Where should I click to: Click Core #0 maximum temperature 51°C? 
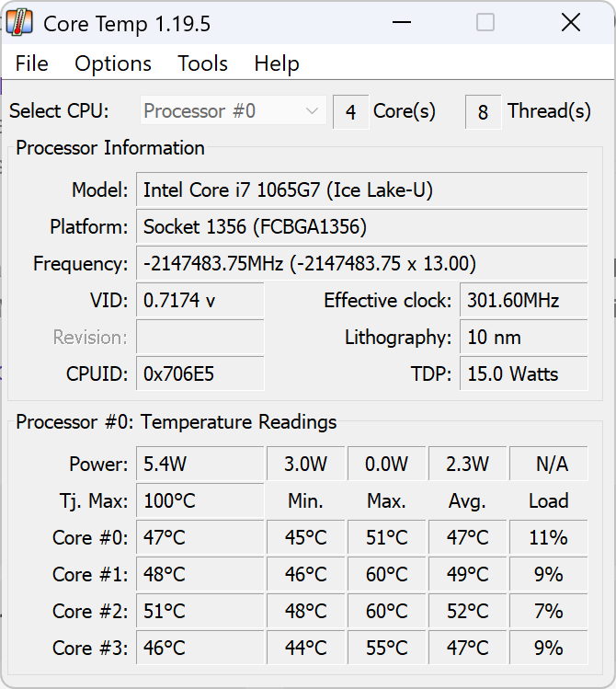tap(386, 537)
